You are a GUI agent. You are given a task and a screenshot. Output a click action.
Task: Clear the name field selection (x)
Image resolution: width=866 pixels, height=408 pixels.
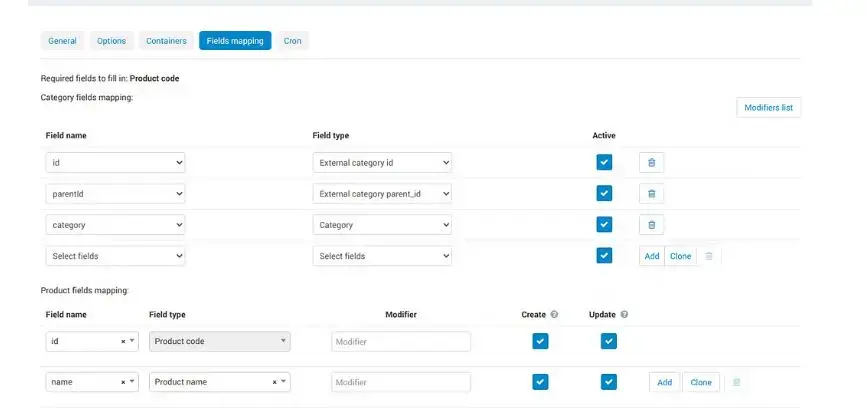tap(123, 382)
